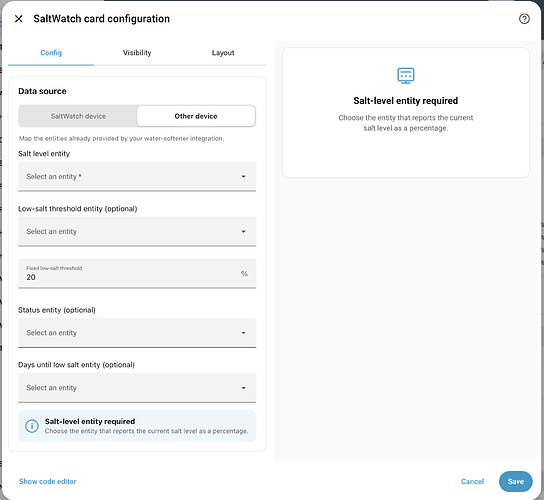Click the Salt-level entity required preview card
Image resolution: width=544 pixels, height=500 pixels.
pyautogui.click(x=406, y=113)
